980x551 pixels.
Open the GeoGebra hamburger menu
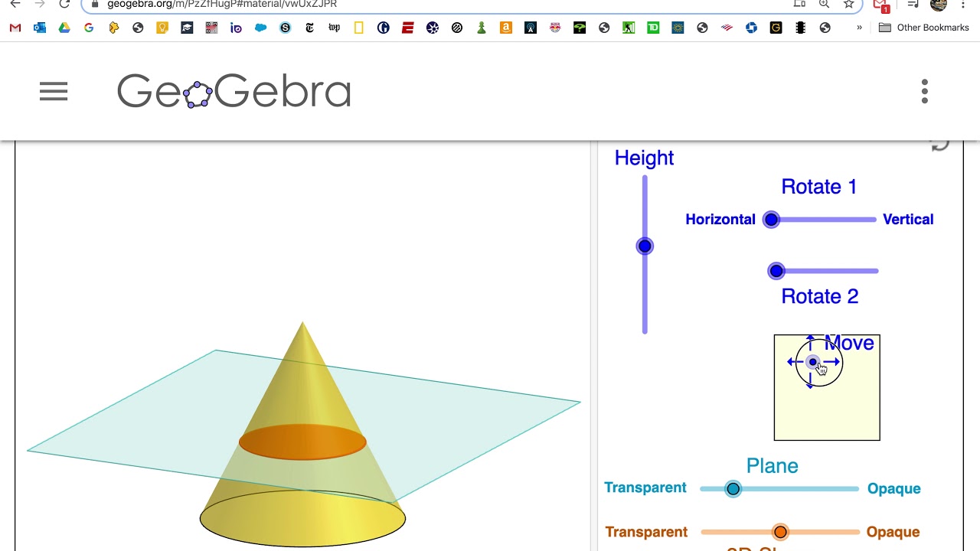click(54, 92)
